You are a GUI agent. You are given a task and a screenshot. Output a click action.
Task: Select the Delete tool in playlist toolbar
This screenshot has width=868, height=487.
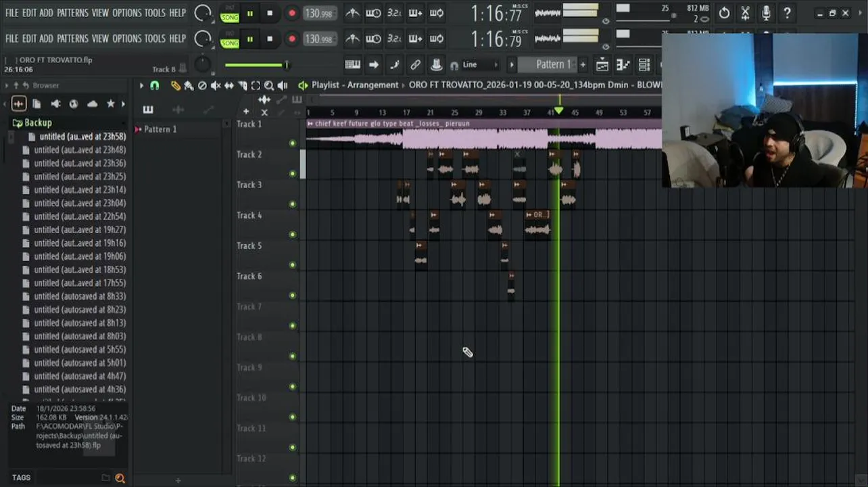(x=202, y=85)
